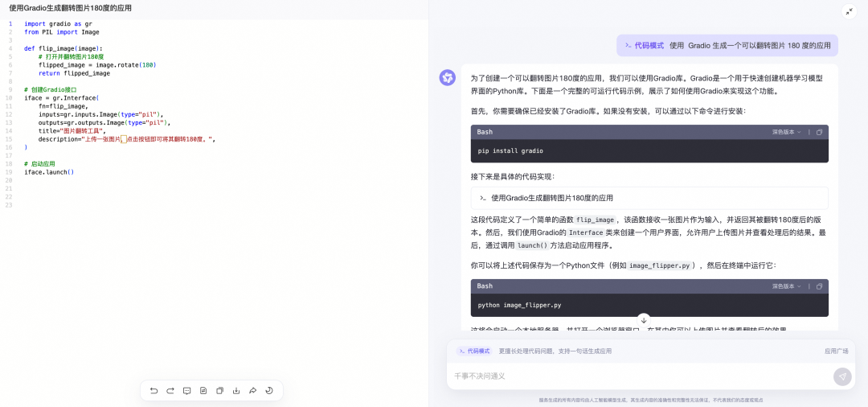Image resolution: width=868 pixels, height=407 pixels.
Task: Click the Bash label on first code block
Action: tap(485, 133)
